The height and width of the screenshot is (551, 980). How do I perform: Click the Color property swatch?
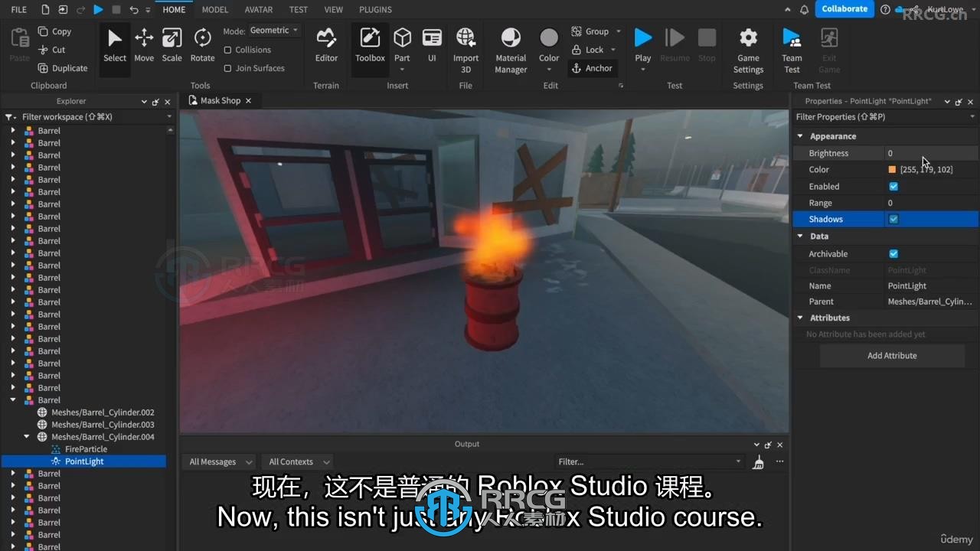pyautogui.click(x=892, y=170)
